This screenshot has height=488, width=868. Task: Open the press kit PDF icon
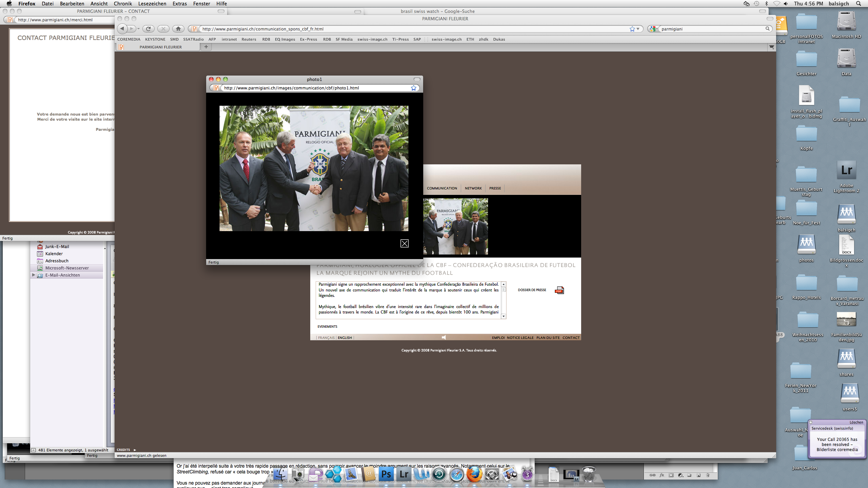559,290
